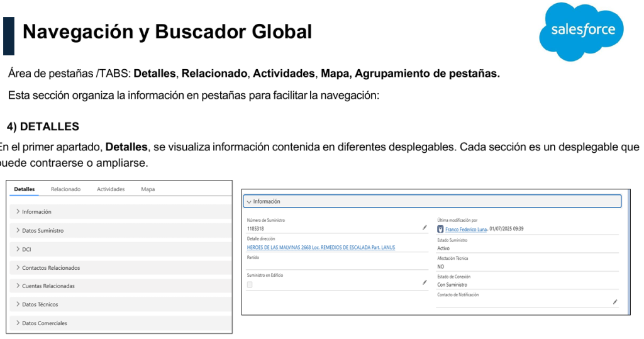The width and height of the screenshot is (644, 339).
Task: Open the Actividades tab
Action: (x=111, y=189)
